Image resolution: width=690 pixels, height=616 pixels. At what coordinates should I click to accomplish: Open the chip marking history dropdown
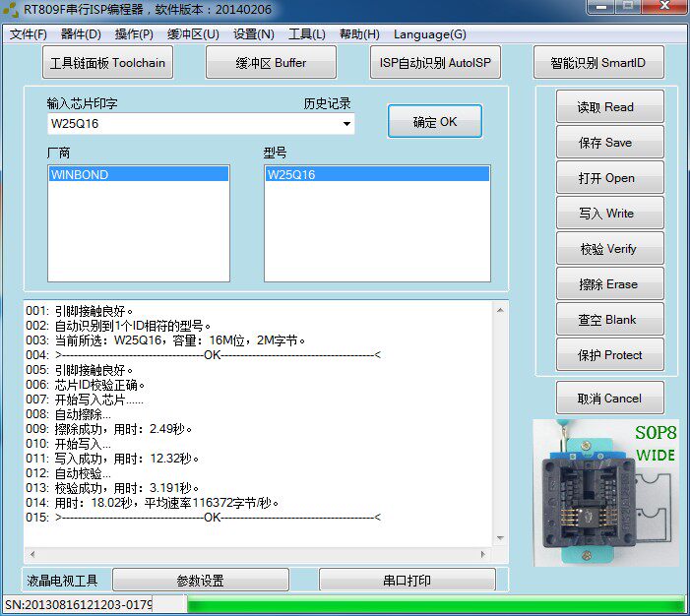point(346,125)
